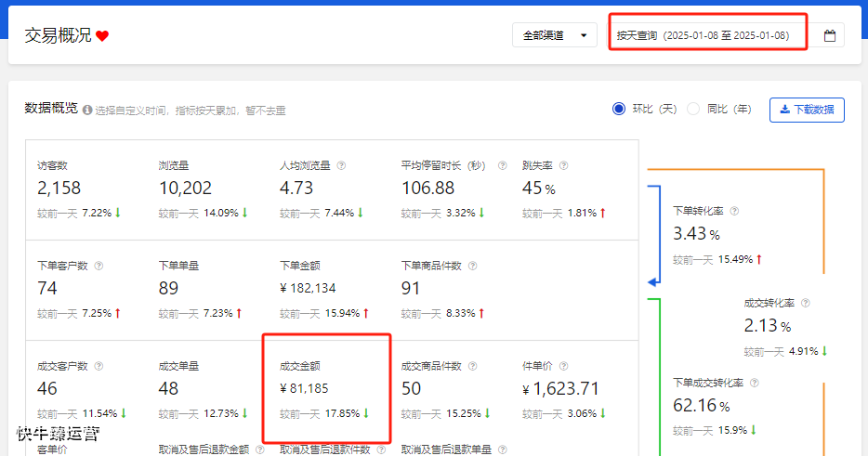Image resolution: width=868 pixels, height=456 pixels.
Task: Click the 数据概览 section heading
Action: (51, 109)
